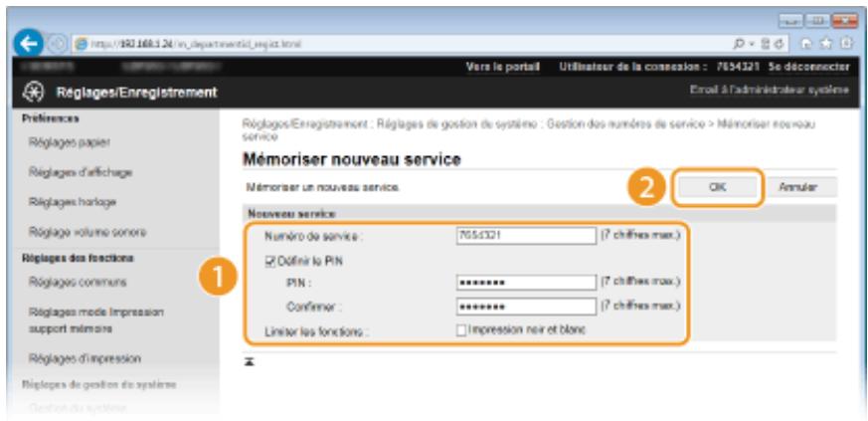The width and height of the screenshot is (868, 421).
Task: Cancel with the Annuler button
Action: (x=797, y=187)
